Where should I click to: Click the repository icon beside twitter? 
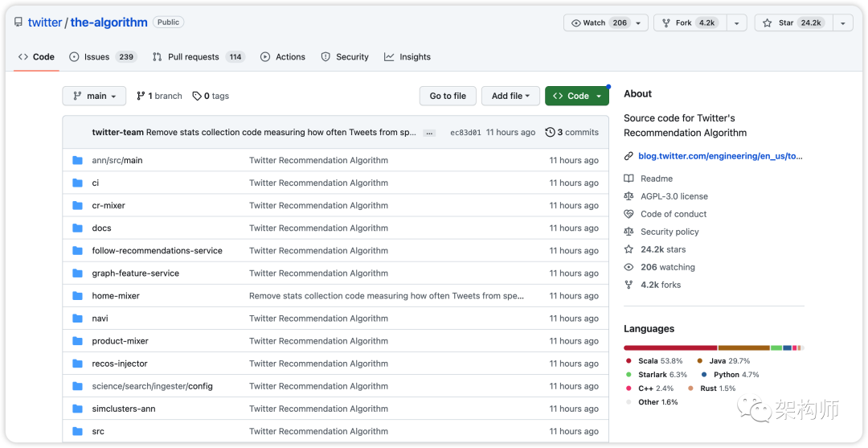click(18, 23)
